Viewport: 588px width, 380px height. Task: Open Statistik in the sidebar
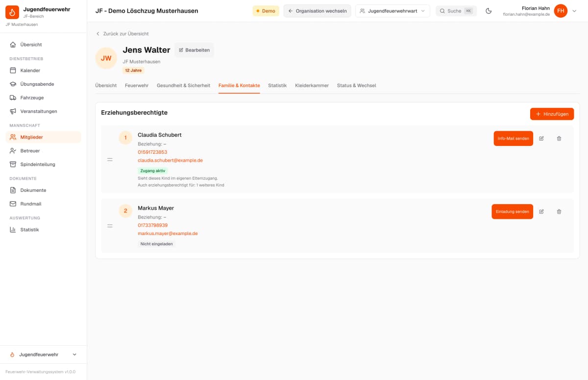[x=43, y=230]
